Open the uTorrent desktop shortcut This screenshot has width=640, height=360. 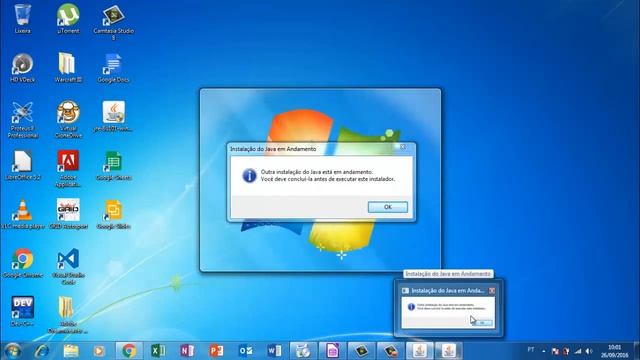[x=68, y=19]
